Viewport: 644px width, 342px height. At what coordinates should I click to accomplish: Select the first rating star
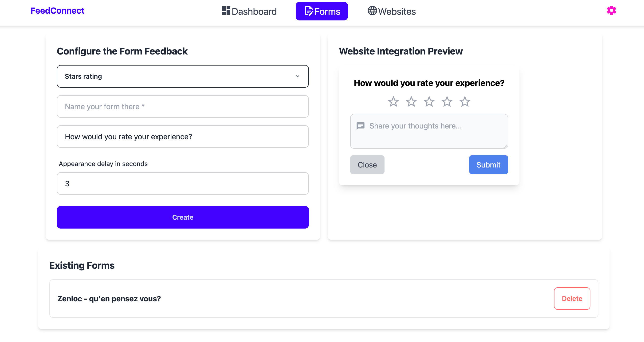coord(393,101)
